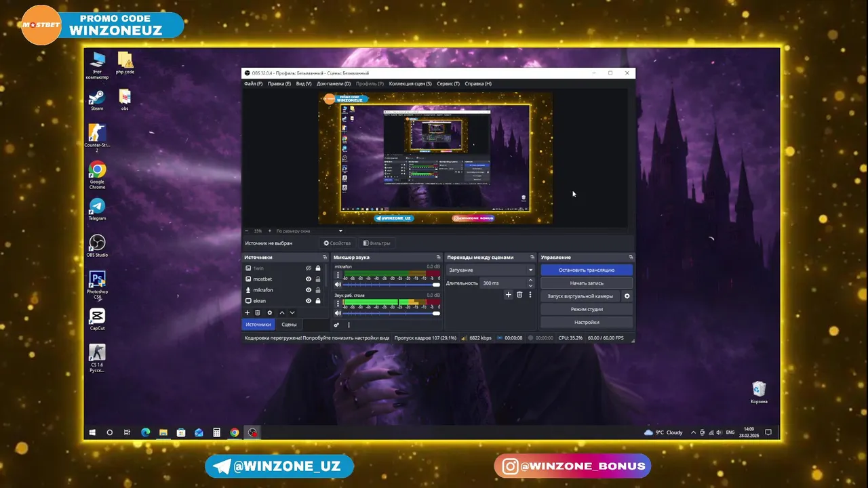Add a new source with the plus icon
This screenshot has height=488, width=868.
(x=247, y=312)
